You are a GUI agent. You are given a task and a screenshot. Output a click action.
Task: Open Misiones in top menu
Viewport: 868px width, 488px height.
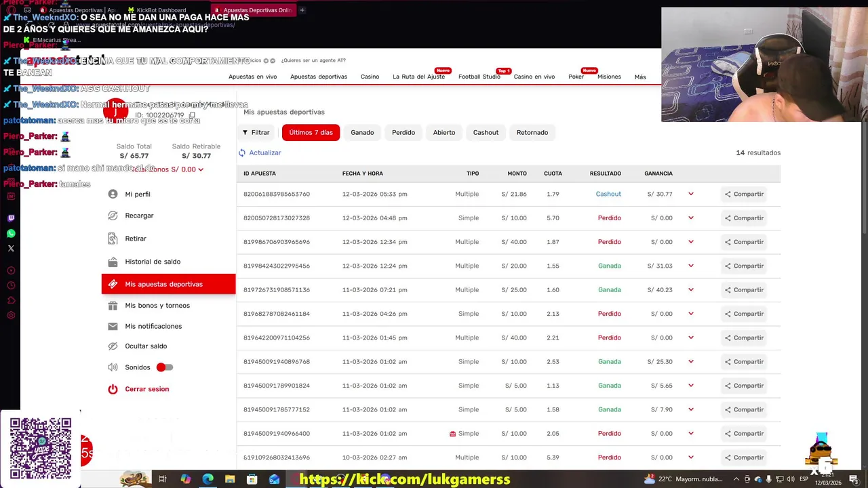609,77
